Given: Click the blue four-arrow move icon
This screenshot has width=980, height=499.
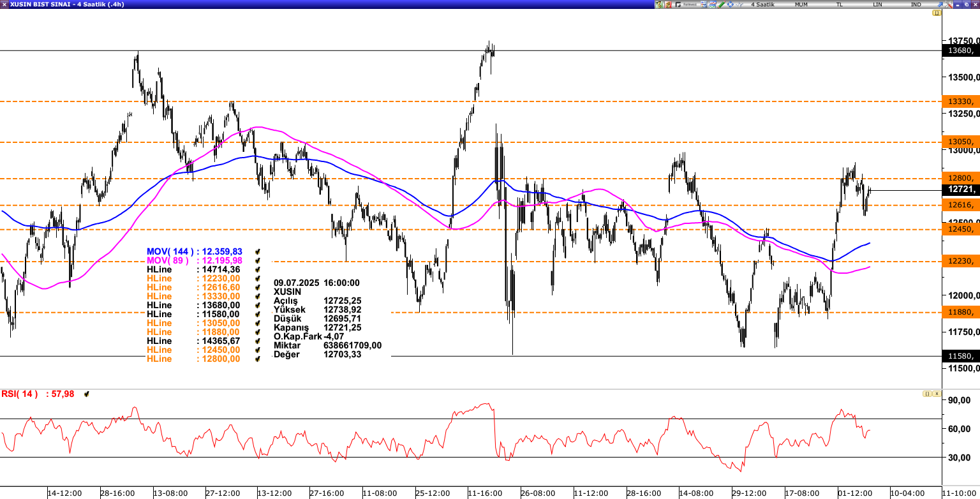Looking at the screenshot, I should tap(731, 4).
